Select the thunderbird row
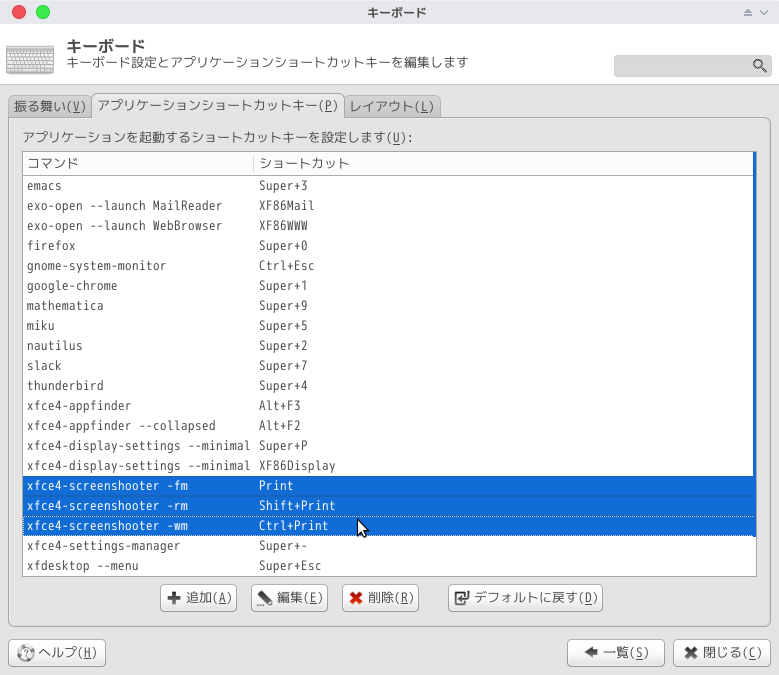Image resolution: width=779 pixels, height=675 pixels. (x=389, y=385)
